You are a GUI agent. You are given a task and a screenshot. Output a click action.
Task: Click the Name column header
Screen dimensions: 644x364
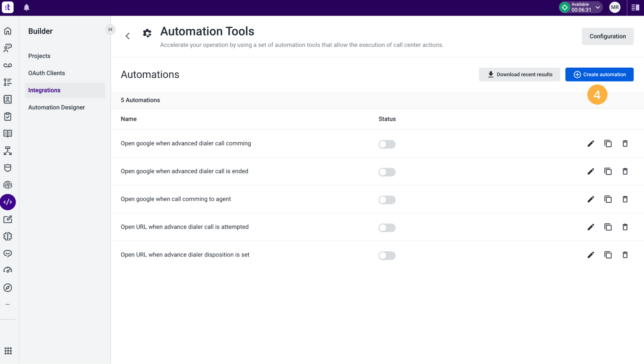(x=129, y=119)
